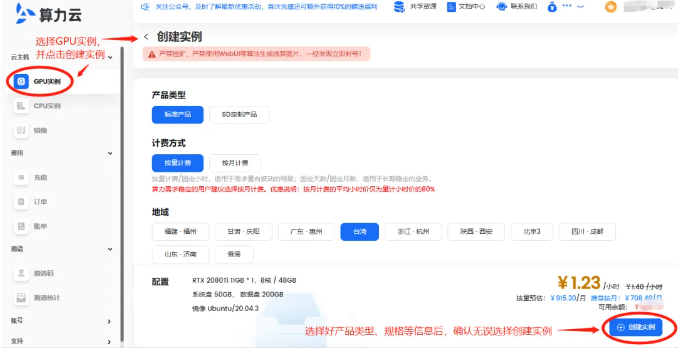Open 联系我们 from the top bar
Image resolution: width=680 pixels, height=360 pixels.
(x=517, y=7)
